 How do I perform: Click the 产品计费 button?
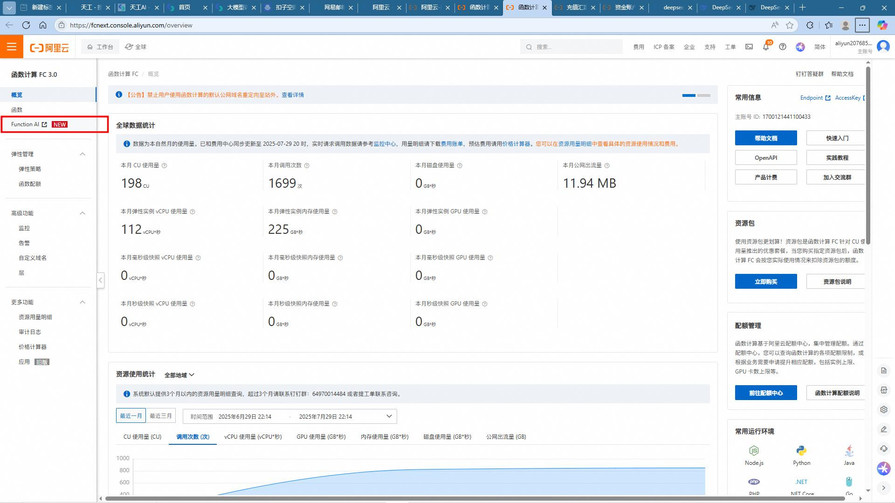pos(765,177)
